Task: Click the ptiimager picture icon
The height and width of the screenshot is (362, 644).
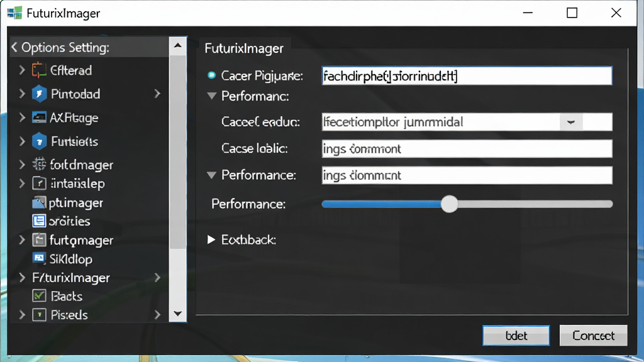Action: click(39, 203)
